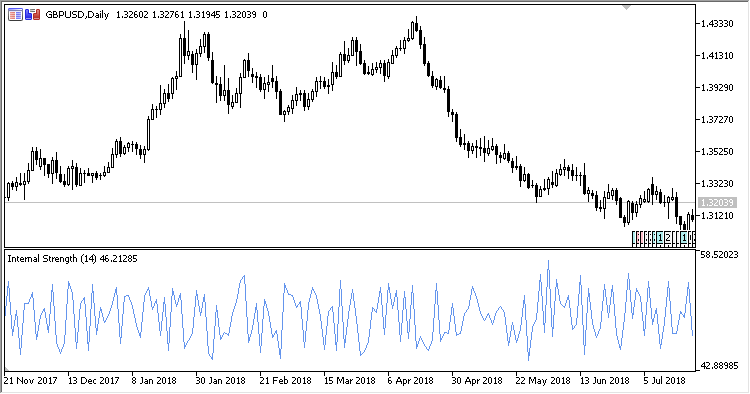This screenshot has width=750, height=394.
Task: Click the 1.37270 price scale label
Action: (x=717, y=120)
